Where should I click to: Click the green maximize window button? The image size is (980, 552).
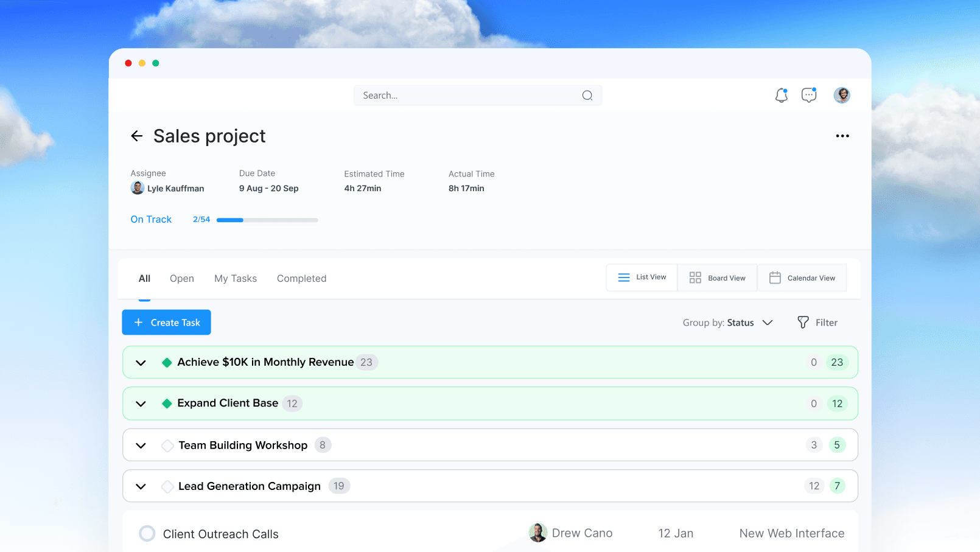tap(156, 63)
